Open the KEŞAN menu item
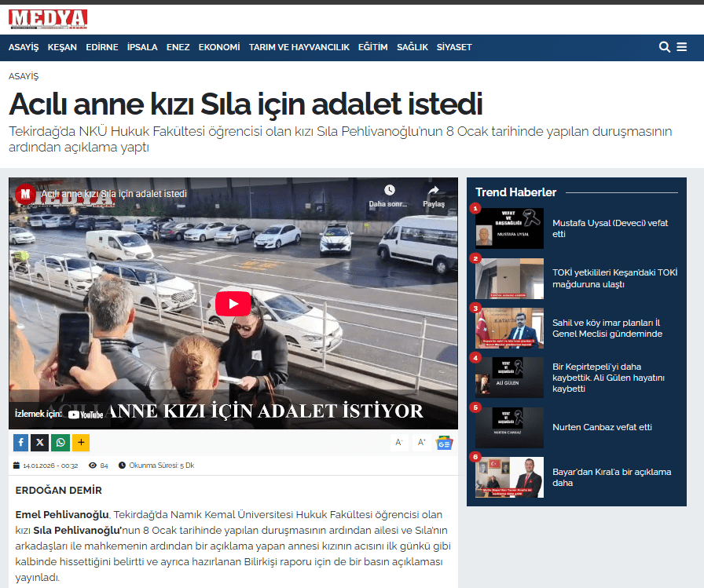The height and width of the screenshot is (588, 704). (x=62, y=47)
